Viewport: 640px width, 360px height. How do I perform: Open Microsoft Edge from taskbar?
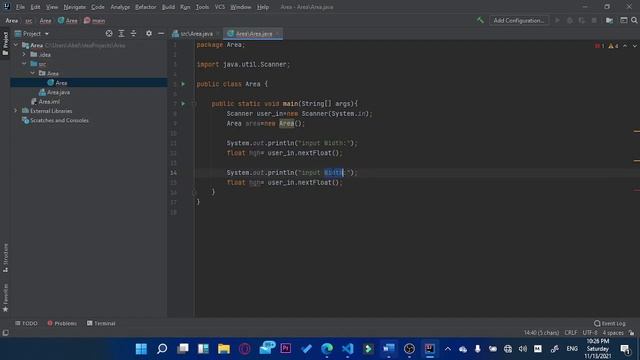[327, 349]
